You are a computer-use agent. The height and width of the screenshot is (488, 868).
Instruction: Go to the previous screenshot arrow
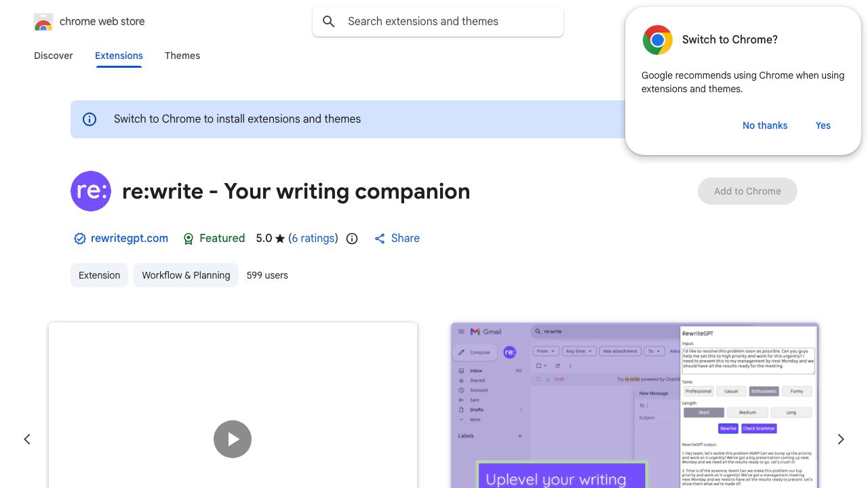pos(27,439)
